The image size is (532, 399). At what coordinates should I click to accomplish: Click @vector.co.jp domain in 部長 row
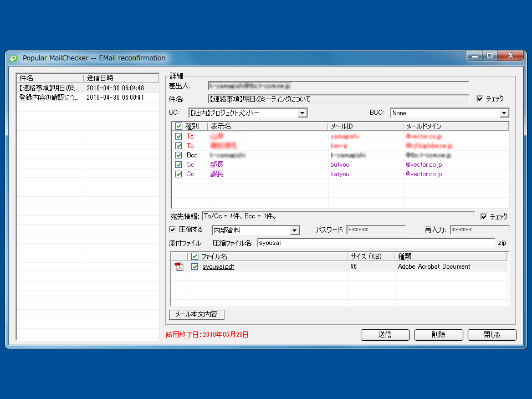[x=424, y=165]
